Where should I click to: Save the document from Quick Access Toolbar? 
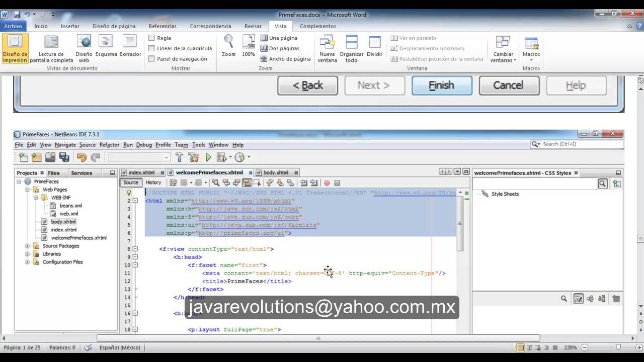coord(17,15)
